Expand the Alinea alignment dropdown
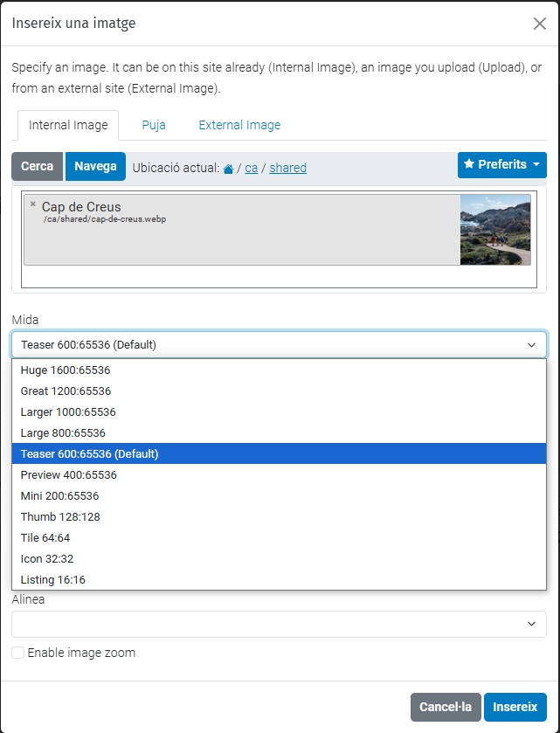 279,624
